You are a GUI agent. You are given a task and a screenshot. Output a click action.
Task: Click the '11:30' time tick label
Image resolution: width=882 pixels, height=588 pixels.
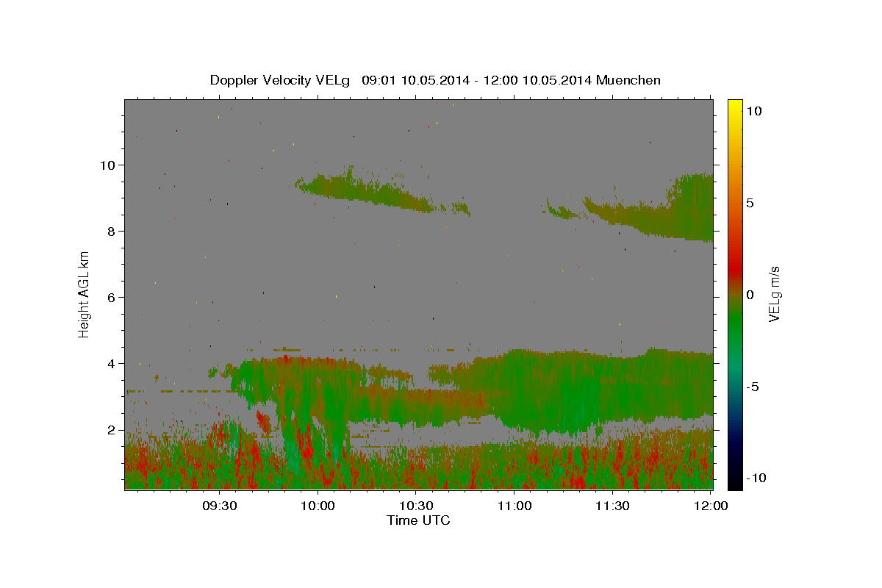612,506
